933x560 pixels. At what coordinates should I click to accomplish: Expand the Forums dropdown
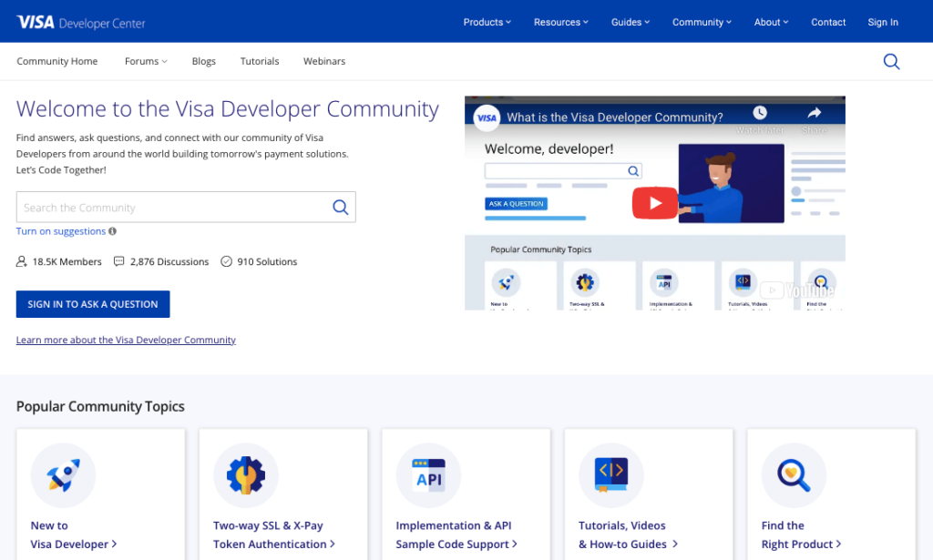pos(146,61)
